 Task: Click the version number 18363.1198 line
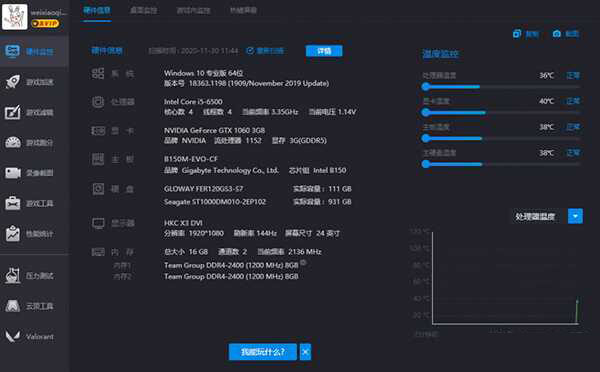click(x=246, y=83)
